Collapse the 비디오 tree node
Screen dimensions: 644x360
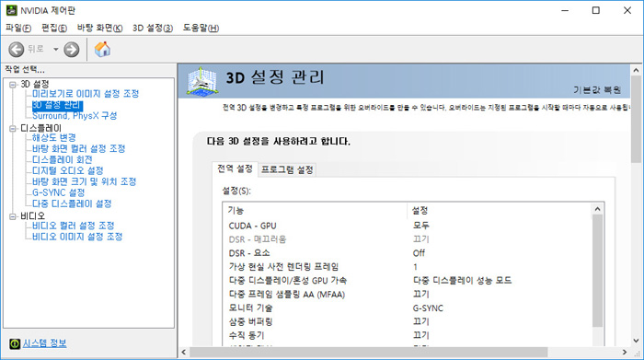pos(13,216)
